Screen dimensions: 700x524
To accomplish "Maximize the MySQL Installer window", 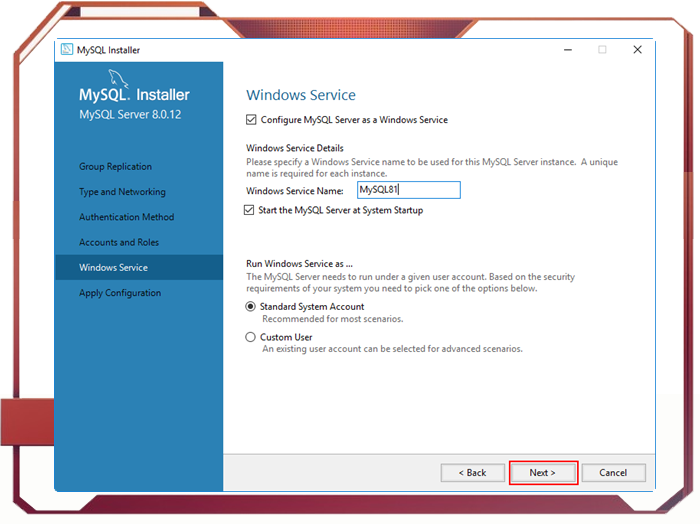I will tap(602, 49).
